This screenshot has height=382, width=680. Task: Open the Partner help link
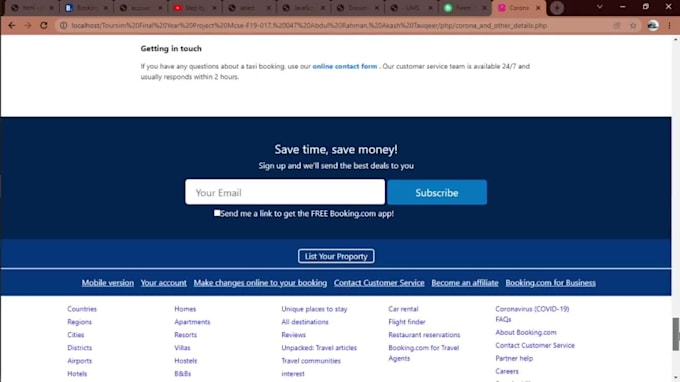[514, 359]
